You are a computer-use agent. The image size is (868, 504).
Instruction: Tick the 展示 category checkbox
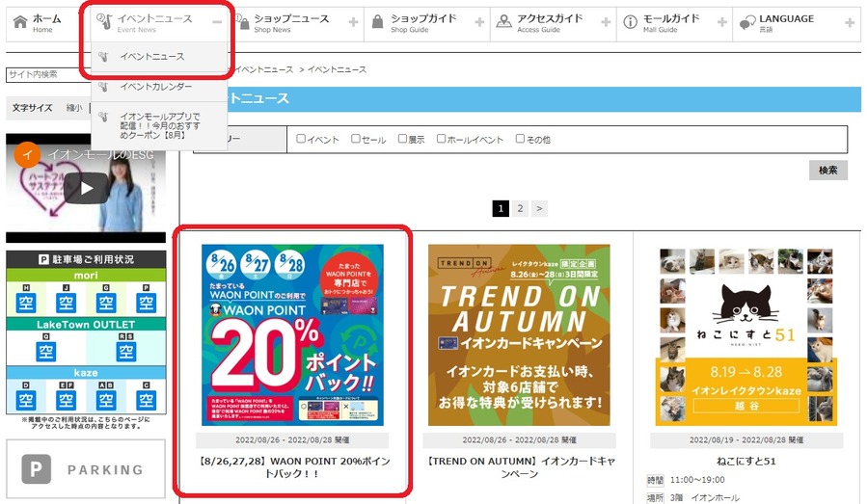tap(402, 139)
